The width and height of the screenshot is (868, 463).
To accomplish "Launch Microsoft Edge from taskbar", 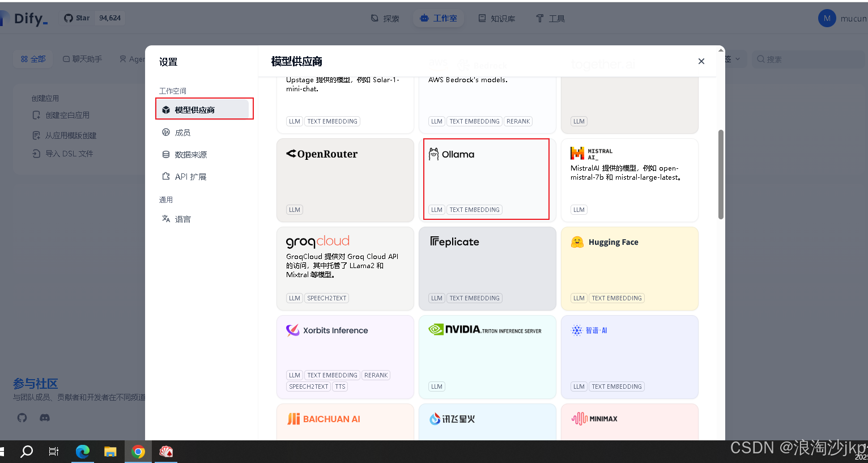I will (83, 452).
